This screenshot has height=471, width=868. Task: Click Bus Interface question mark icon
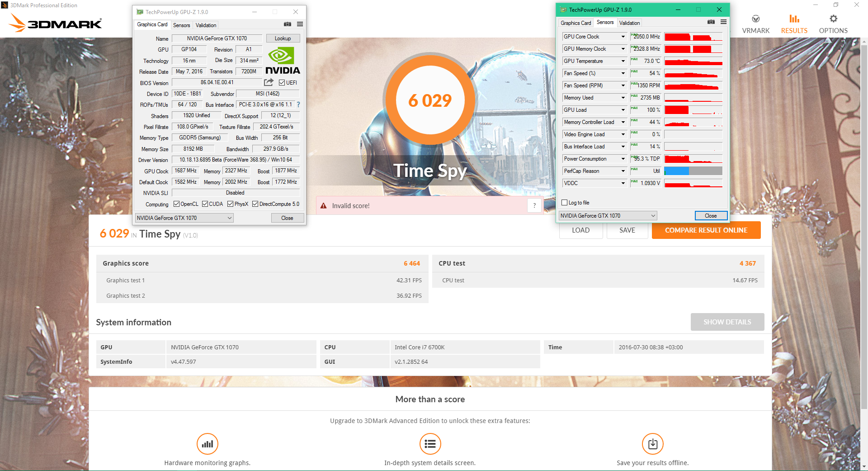[x=298, y=105]
